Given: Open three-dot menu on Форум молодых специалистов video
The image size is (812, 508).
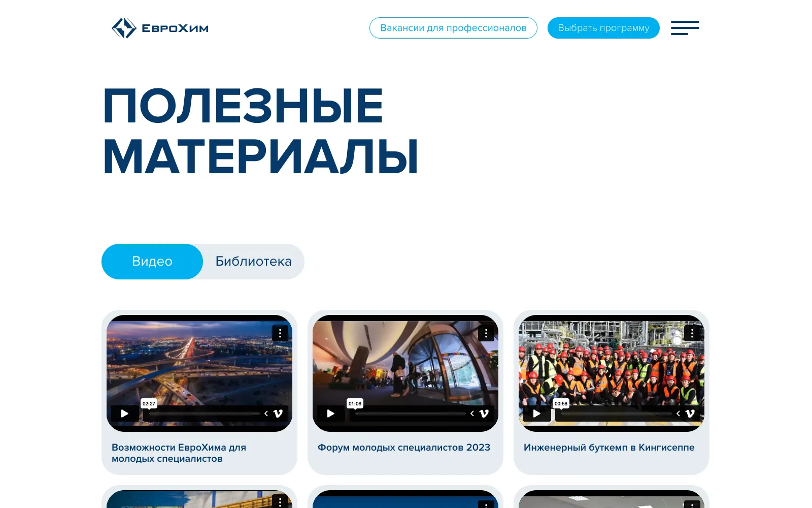Looking at the screenshot, I should (486, 333).
